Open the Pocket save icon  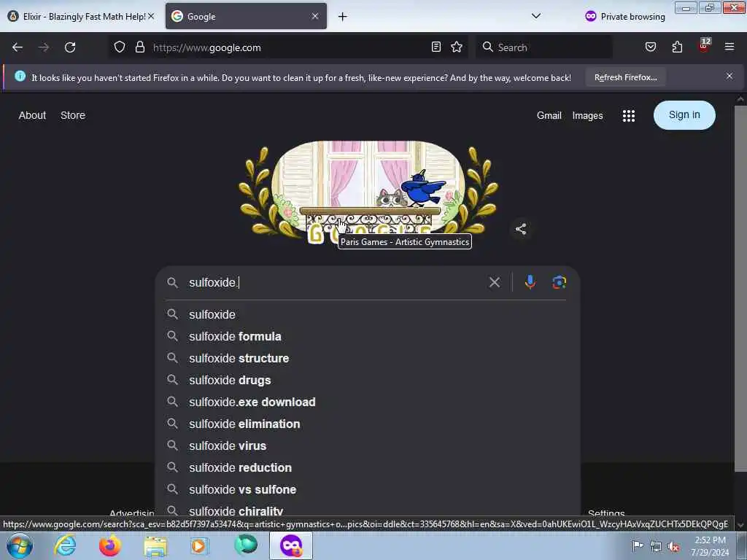pyautogui.click(x=650, y=47)
